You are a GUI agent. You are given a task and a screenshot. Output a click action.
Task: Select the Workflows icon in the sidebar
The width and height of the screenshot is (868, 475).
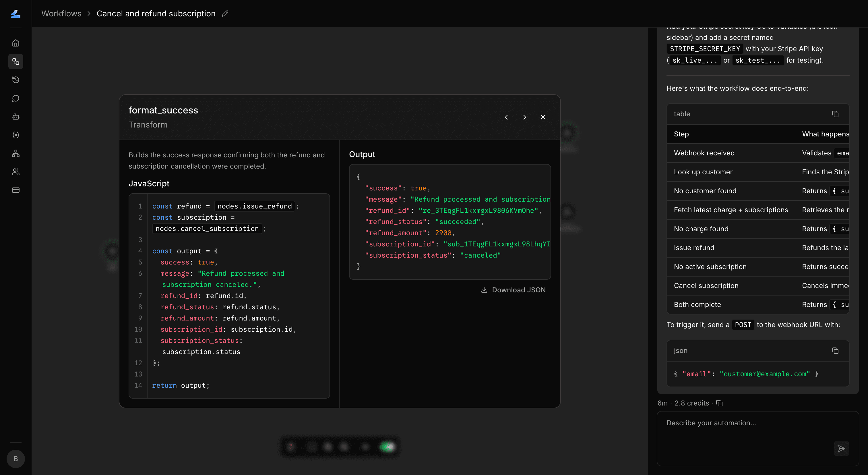[15, 61]
